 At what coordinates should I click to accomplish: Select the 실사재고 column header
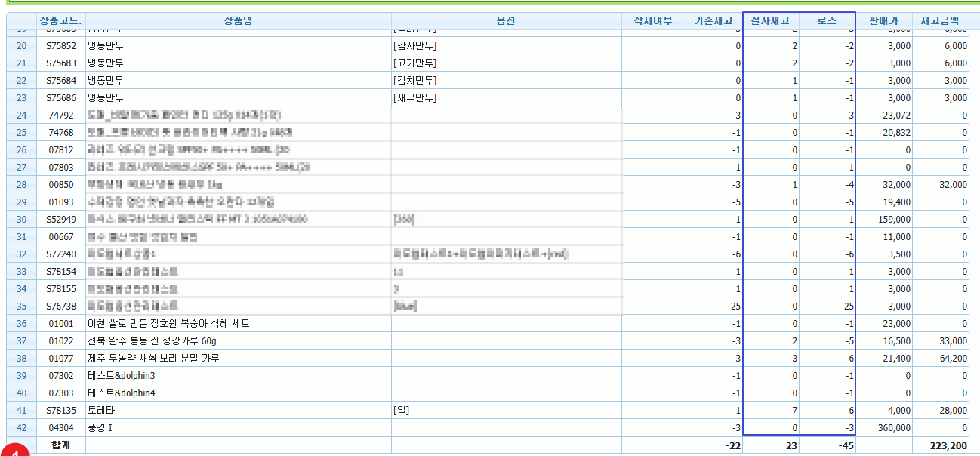click(770, 21)
